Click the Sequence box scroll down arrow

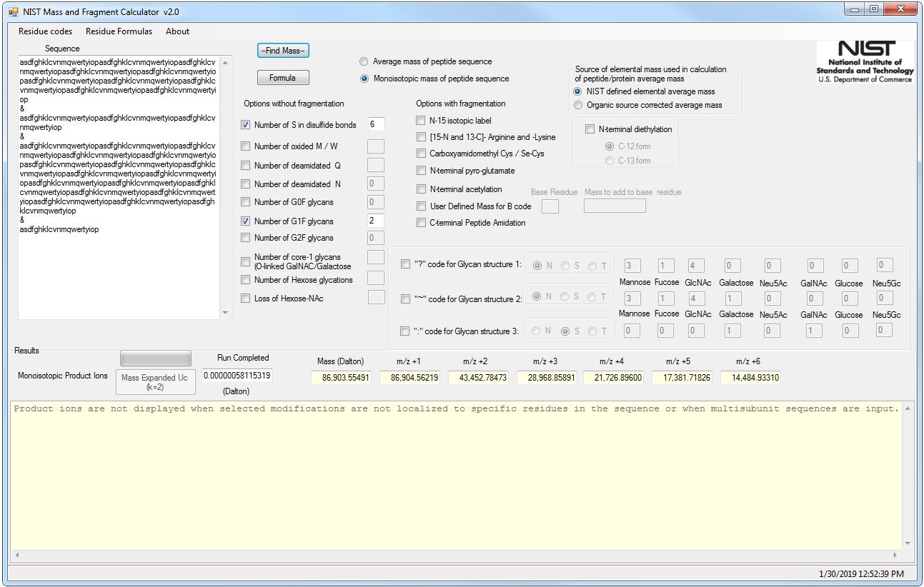point(227,313)
